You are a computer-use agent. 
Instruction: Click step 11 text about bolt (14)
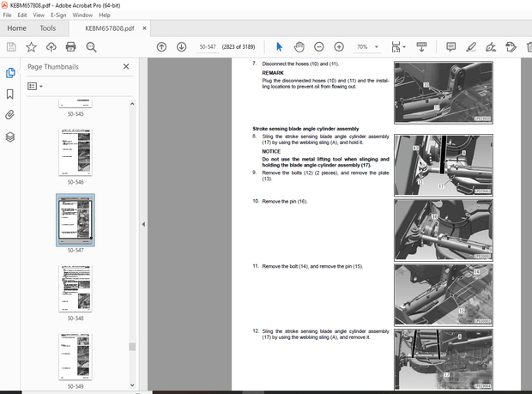pyautogui.click(x=312, y=266)
